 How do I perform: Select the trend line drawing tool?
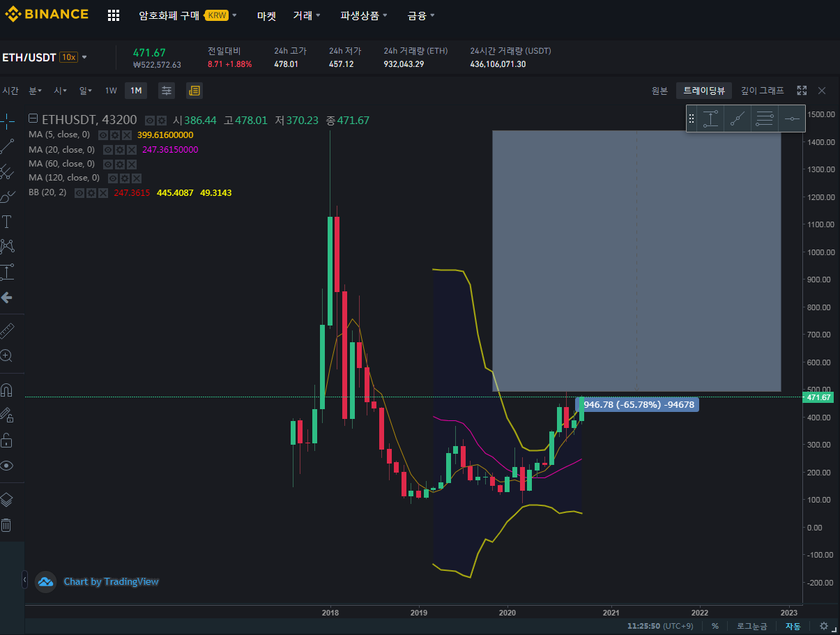[7, 146]
